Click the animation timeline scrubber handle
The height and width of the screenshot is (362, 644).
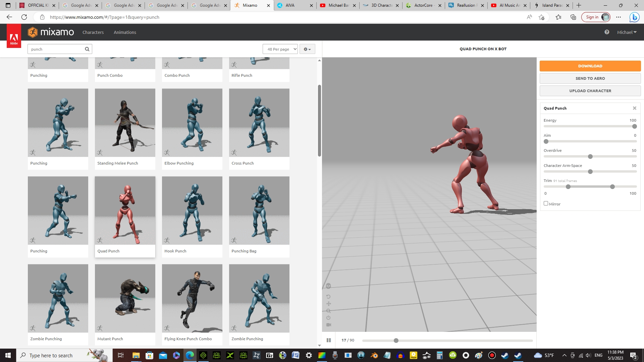tap(396, 341)
